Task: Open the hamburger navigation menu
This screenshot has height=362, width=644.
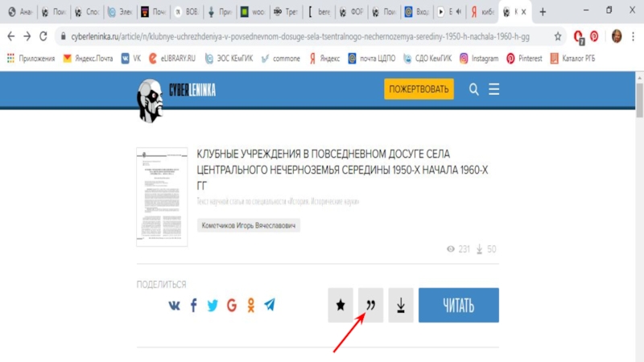Action: 494,88
